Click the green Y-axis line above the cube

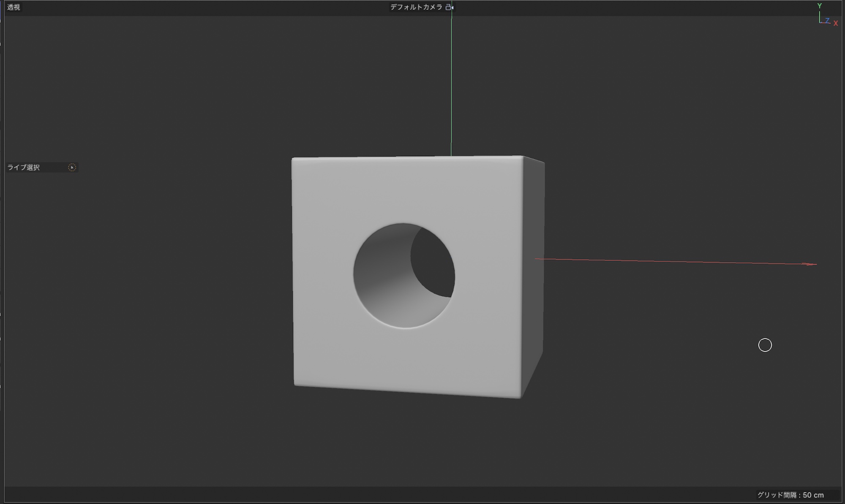click(451, 84)
